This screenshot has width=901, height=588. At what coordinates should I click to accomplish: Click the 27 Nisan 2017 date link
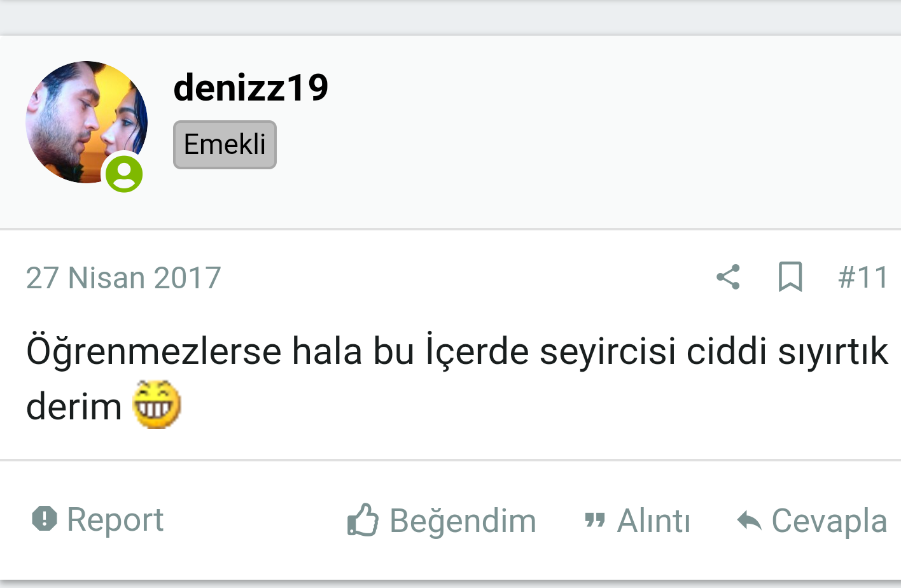(x=123, y=278)
